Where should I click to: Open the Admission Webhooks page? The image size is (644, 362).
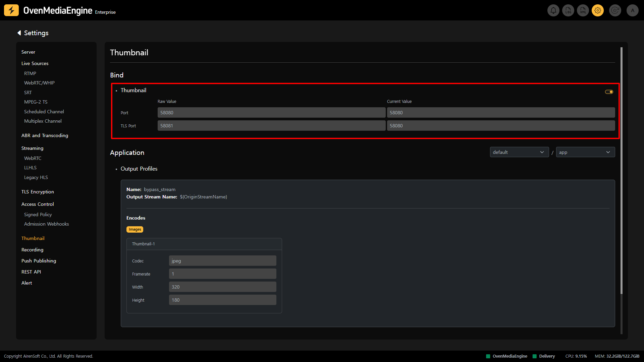(46, 224)
